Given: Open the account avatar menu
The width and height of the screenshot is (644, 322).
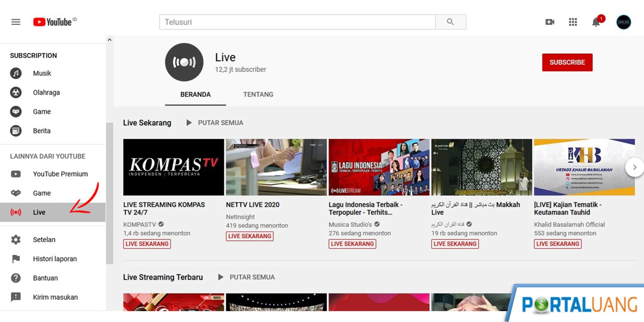Looking at the screenshot, I should click(623, 22).
